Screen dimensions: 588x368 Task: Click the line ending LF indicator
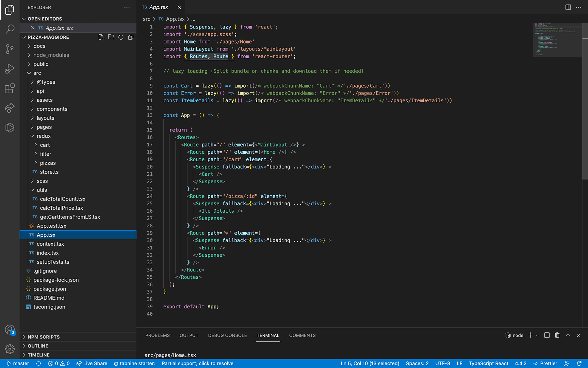coord(459,363)
